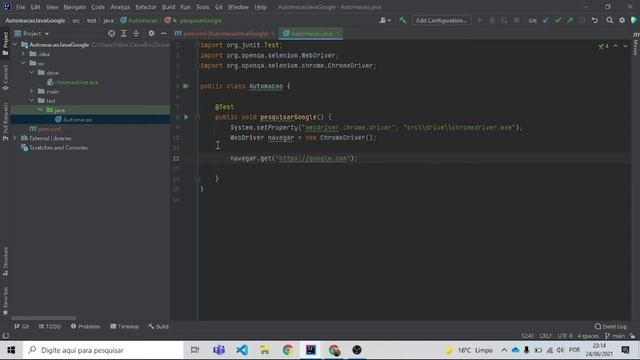Expand the main folder
640x360 pixels.
32,91
